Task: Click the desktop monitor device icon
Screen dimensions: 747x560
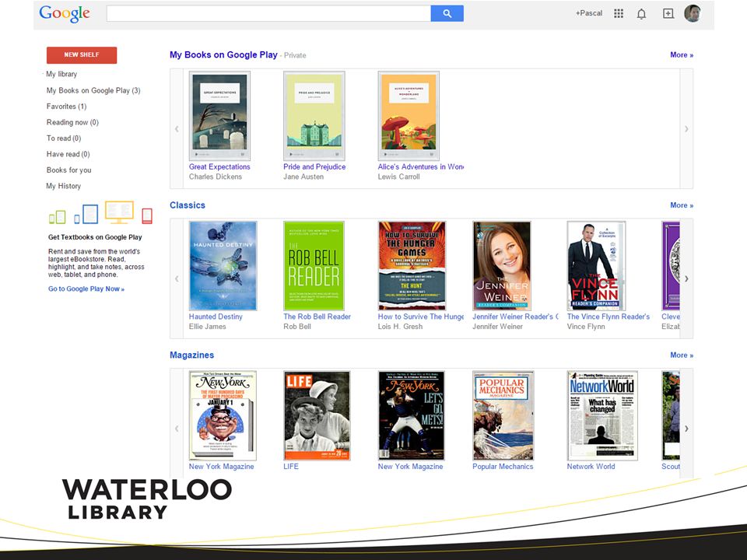Action: click(119, 212)
